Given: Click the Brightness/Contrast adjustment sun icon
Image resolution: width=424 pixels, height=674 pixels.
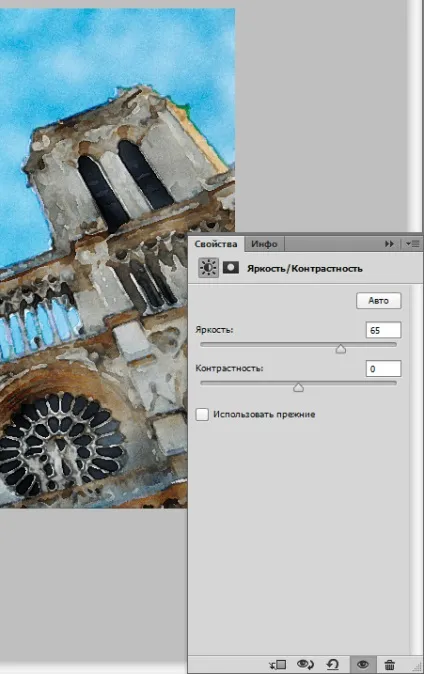Looking at the screenshot, I should (209, 268).
